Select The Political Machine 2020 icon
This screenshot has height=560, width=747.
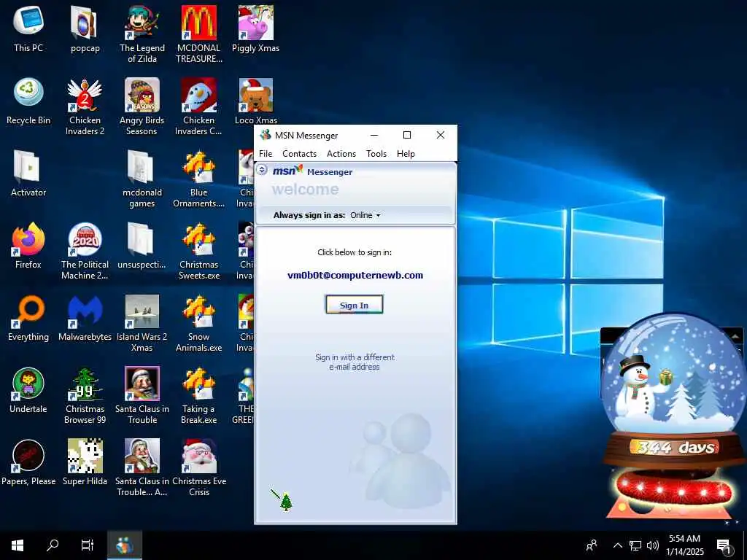click(x=85, y=251)
